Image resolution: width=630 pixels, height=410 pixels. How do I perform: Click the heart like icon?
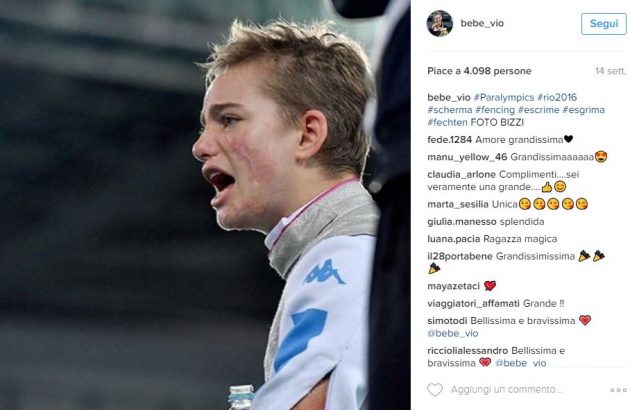[435, 390]
